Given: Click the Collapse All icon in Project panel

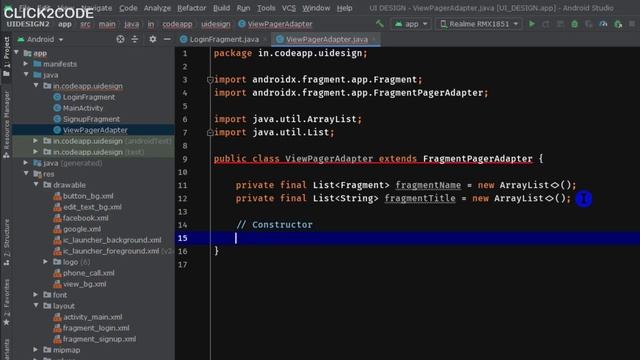Looking at the screenshot, I should coord(134,39).
